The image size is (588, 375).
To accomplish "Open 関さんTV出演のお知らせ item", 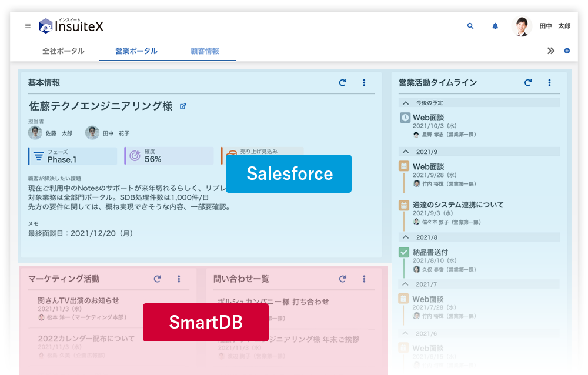I will pos(78,300).
